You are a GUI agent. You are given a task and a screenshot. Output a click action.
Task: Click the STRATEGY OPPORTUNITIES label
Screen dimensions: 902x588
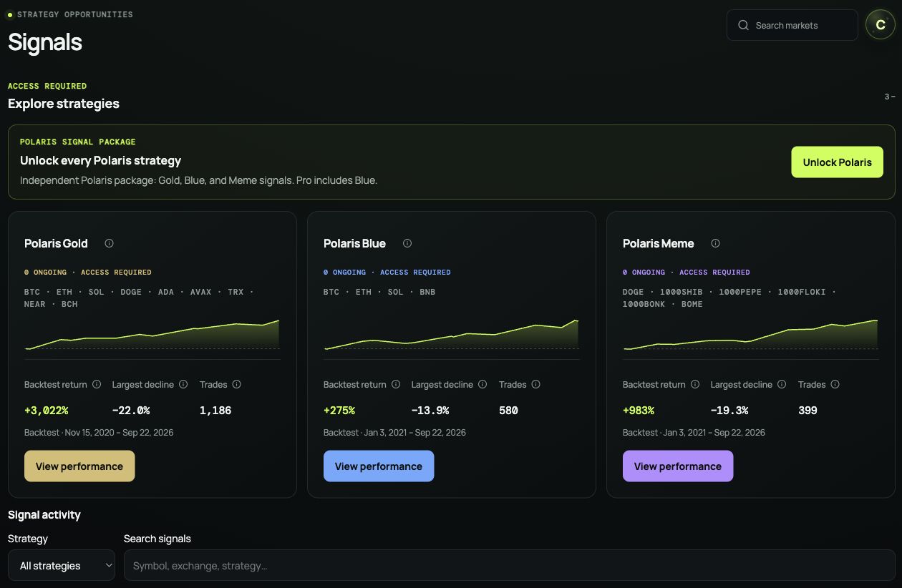point(75,14)
